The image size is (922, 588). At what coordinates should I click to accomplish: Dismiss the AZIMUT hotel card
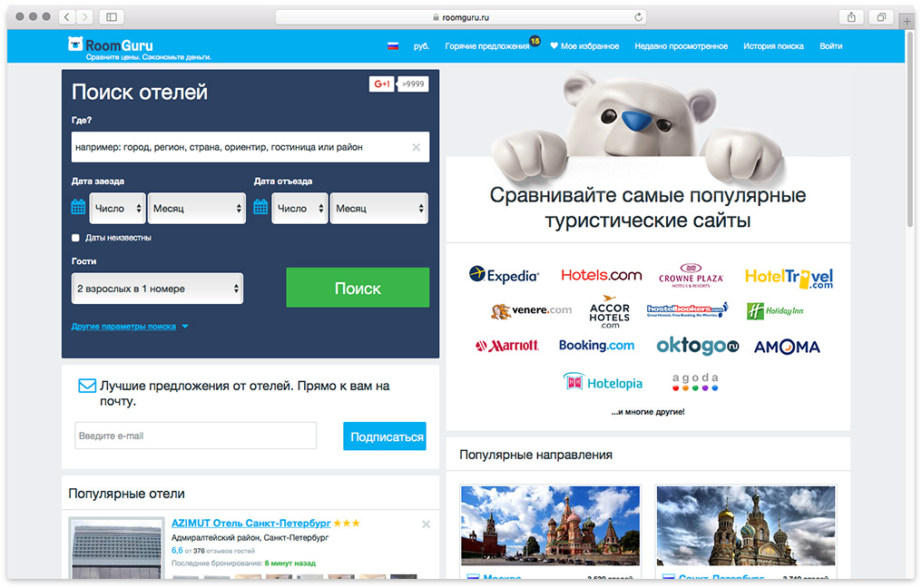[426, 524]
